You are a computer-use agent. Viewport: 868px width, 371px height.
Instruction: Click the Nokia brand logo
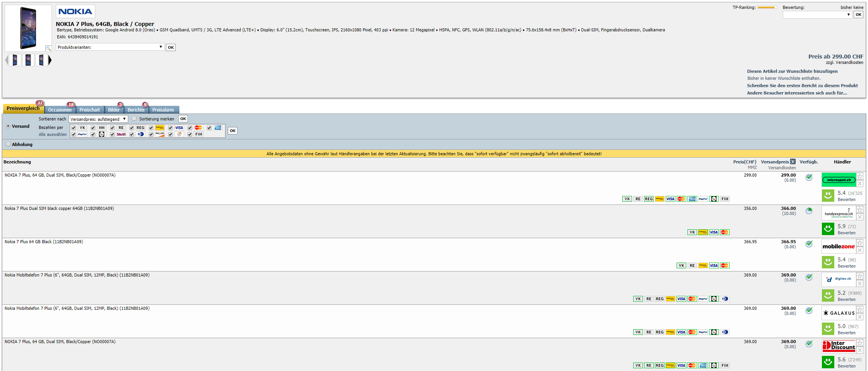[x=75, y=12]
